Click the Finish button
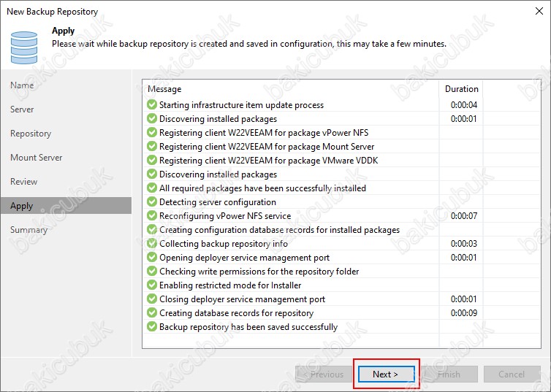 (x=449, y=374)
